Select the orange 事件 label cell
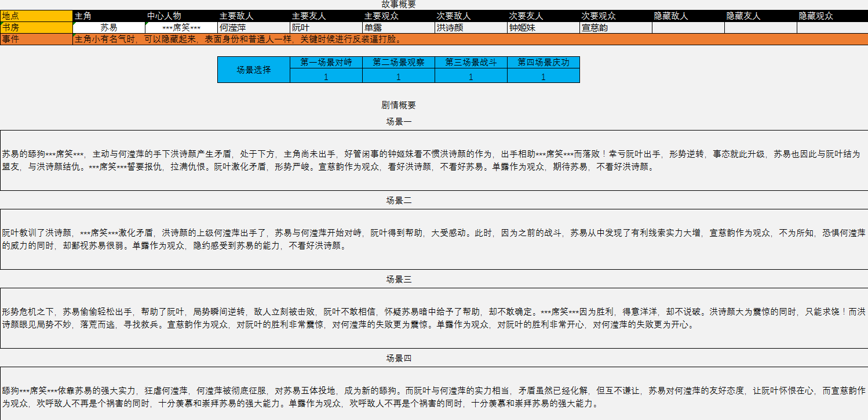Image resolution: width=868 pixels, height=420 pixels. pos(37,39)
